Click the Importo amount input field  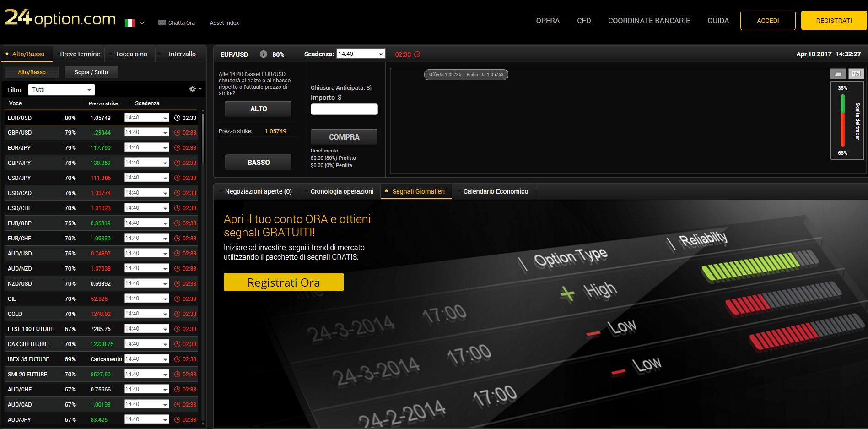pyautogui.click(x=344, y=109)
